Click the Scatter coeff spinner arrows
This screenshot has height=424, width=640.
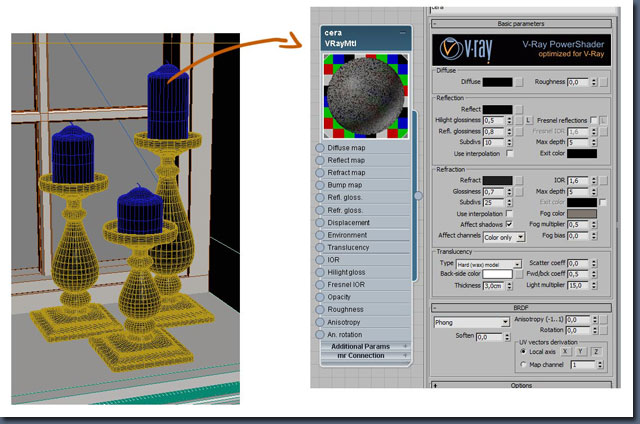tap(594, 263)
